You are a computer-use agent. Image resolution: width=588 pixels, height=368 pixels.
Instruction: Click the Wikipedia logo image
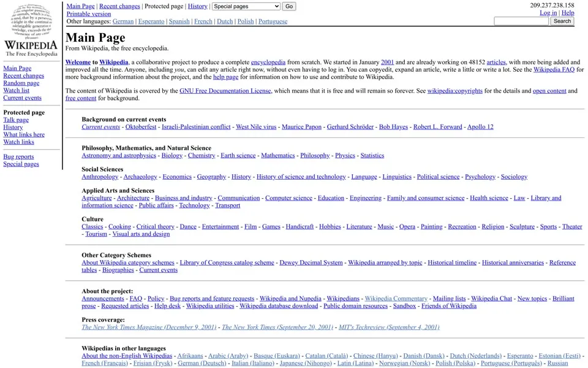point(31,30)
